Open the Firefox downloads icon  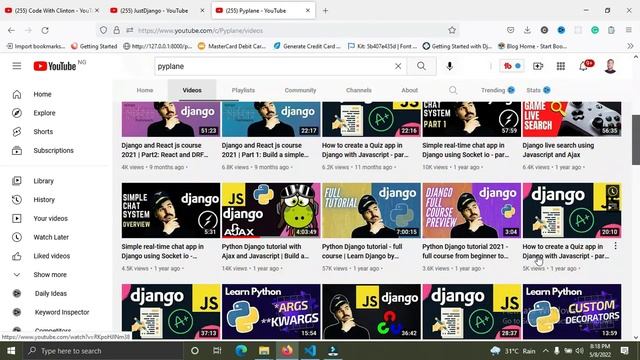(x=527, y=30)
